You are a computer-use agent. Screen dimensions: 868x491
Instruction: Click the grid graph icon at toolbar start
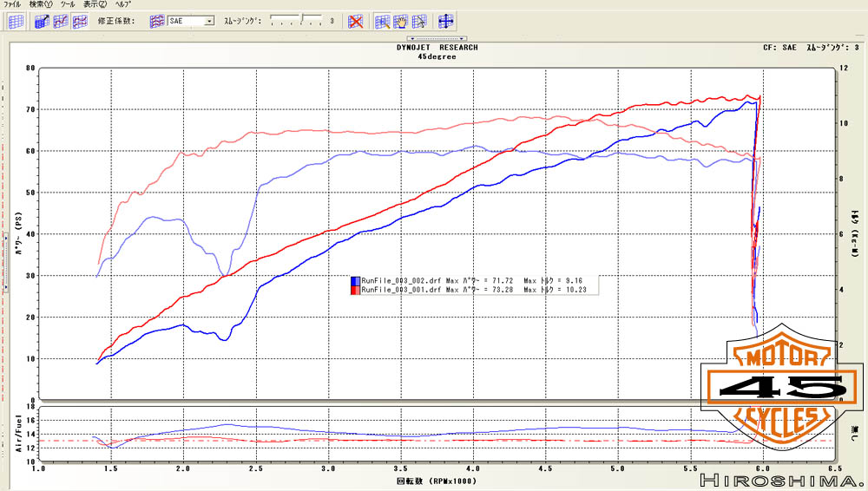click(16, 21)
